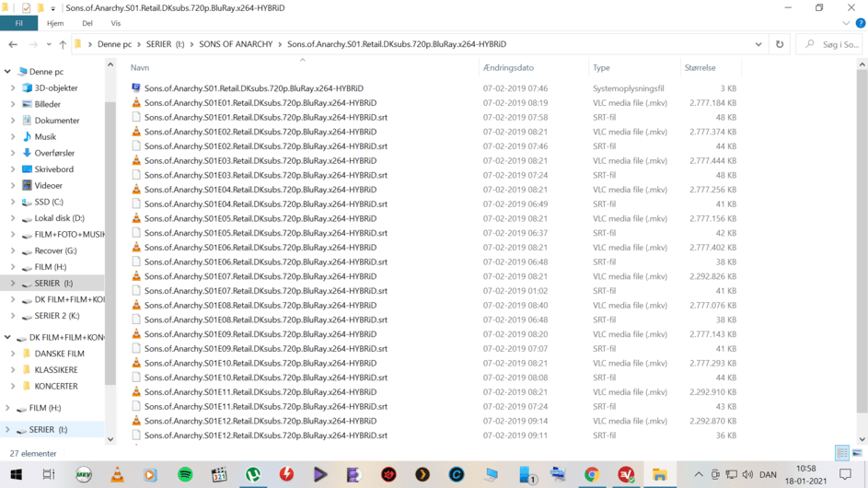Expand the SSD (C:) tree node
Image resolution: width=868 pixels, height=488 pixels.
13,203
